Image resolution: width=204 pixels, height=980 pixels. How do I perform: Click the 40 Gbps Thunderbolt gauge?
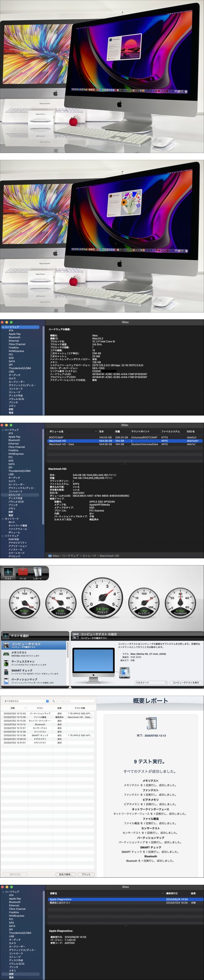click(x=180, y=603)
